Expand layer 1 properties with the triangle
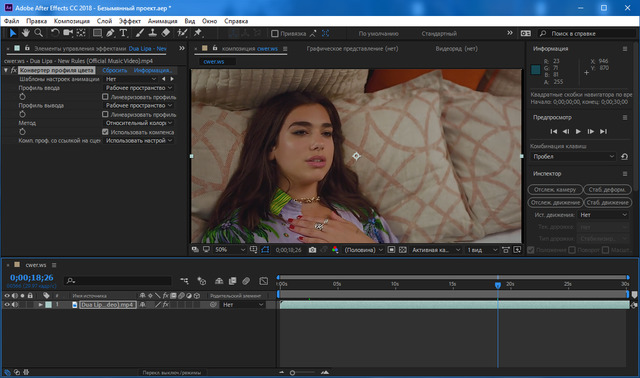 (40, 305)
